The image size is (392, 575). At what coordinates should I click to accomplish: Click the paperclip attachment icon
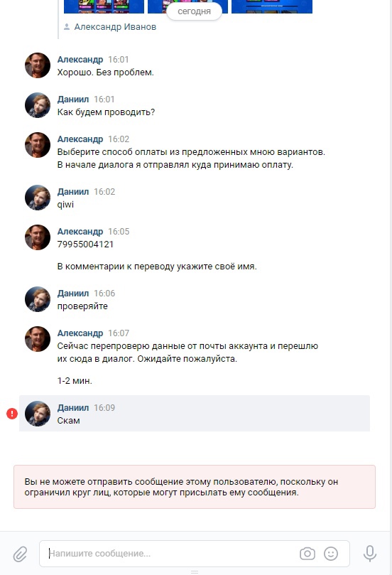[20, 554]
